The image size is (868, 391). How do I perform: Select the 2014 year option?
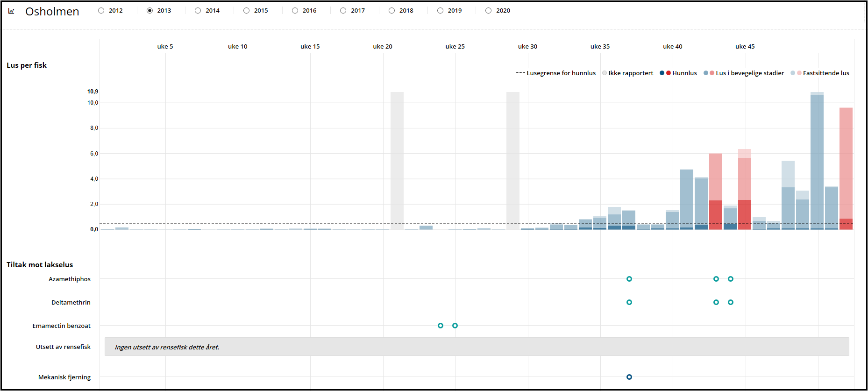(198, 10)
